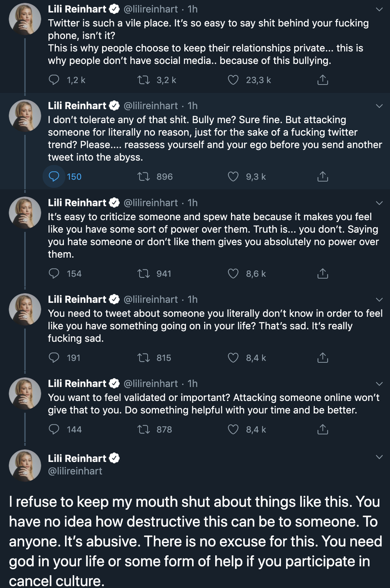Open the first tweet's more options chevron
The width and height of the screenshot is (390, 588).
[x=379, y=9]
